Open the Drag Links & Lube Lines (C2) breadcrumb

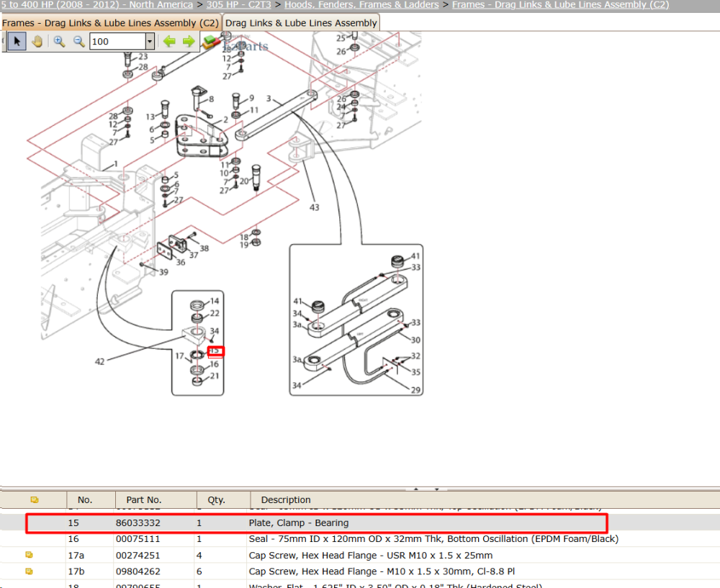pyautogui.click(x=560, y=4)
